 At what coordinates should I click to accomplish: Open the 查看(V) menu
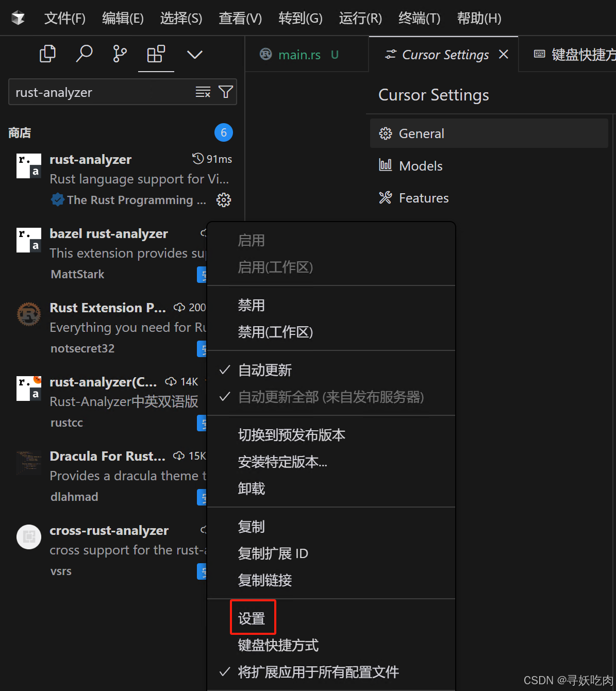pyautogui.click(x=240, y=19)
